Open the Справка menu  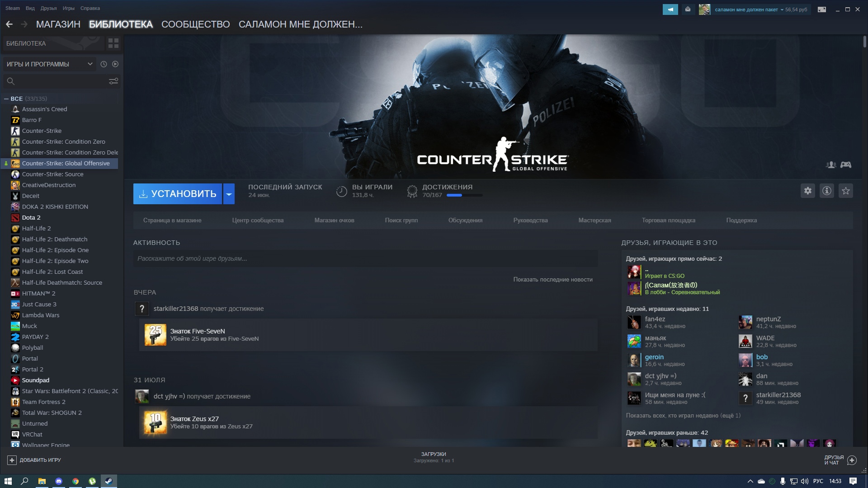[x=90, y=8]
